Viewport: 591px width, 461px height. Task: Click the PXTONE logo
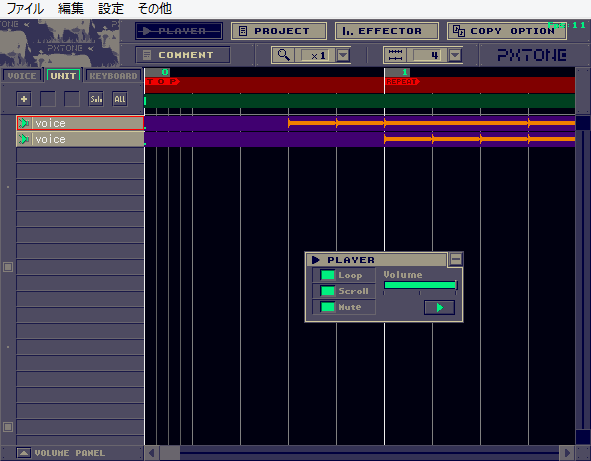pyautogui.click(x=532, y=55)
